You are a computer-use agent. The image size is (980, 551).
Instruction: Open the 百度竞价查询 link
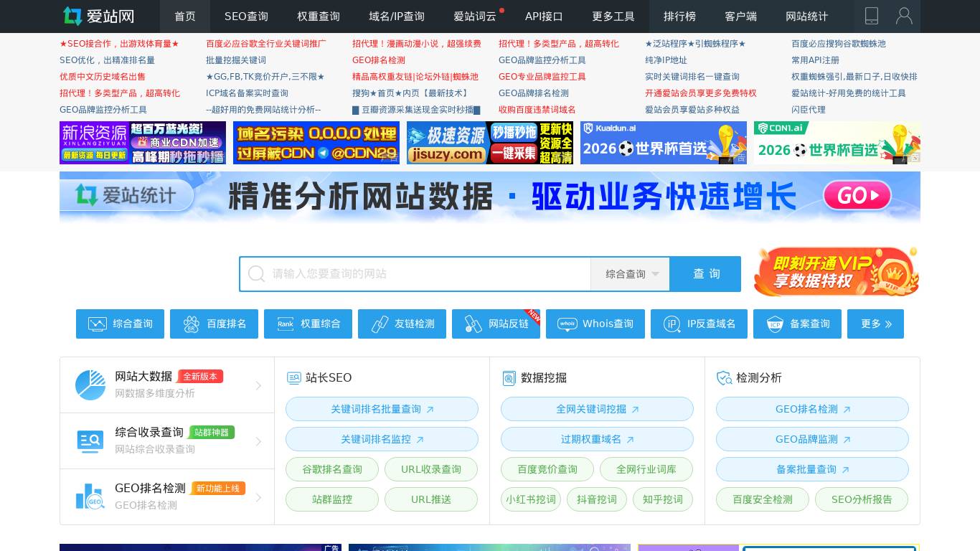pyautogui.click(x=547, y=469)
